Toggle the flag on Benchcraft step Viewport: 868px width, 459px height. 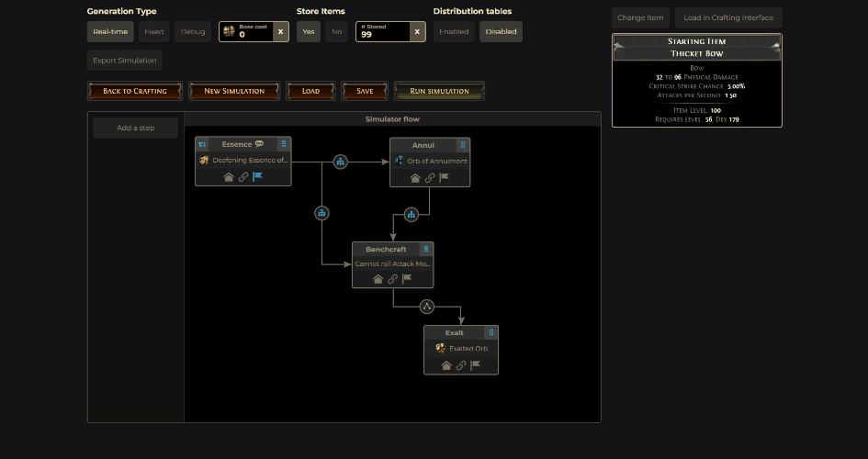(407, 279)
